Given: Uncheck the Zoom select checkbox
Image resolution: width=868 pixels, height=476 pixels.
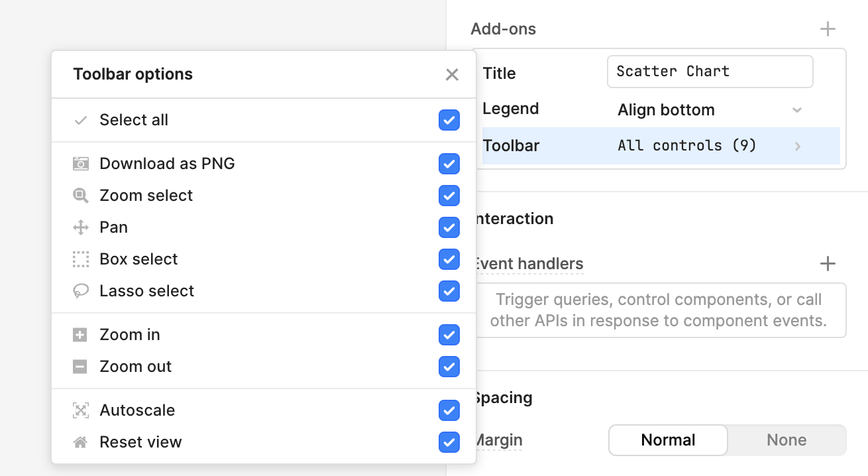Looking at the screenshot, I should tap(449, 196).
